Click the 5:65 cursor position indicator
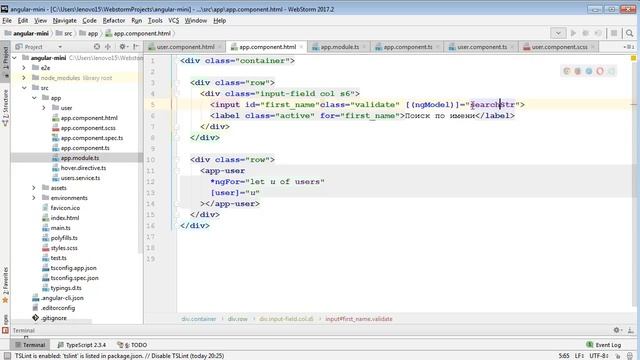The width and height of the screenshot is (640, 360). click(x=564, y=356)
